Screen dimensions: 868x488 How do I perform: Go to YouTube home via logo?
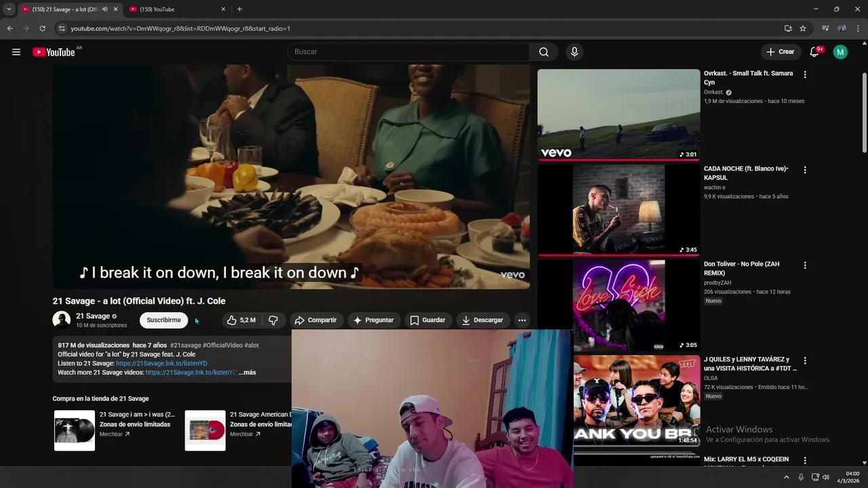pyautogui.click(x=54, y=52)
